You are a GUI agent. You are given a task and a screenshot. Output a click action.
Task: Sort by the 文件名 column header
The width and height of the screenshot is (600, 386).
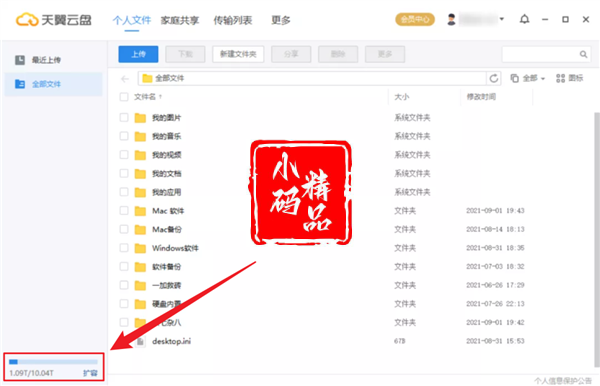[145, 97]
